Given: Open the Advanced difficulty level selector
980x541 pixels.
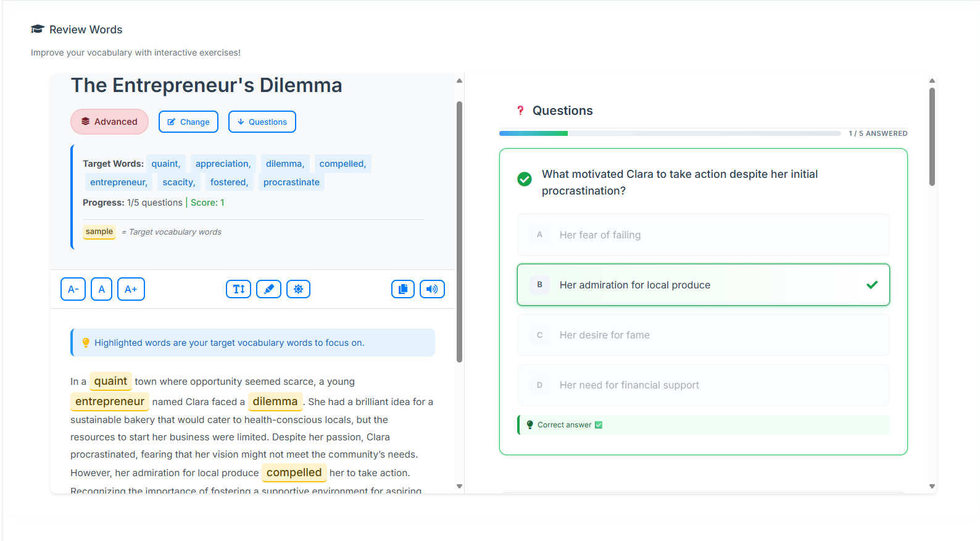Looking at the screenshot, I should [109, 122].
